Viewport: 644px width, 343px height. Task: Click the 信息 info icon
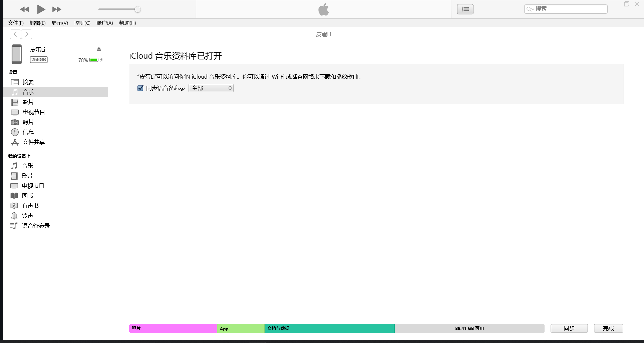15,132
